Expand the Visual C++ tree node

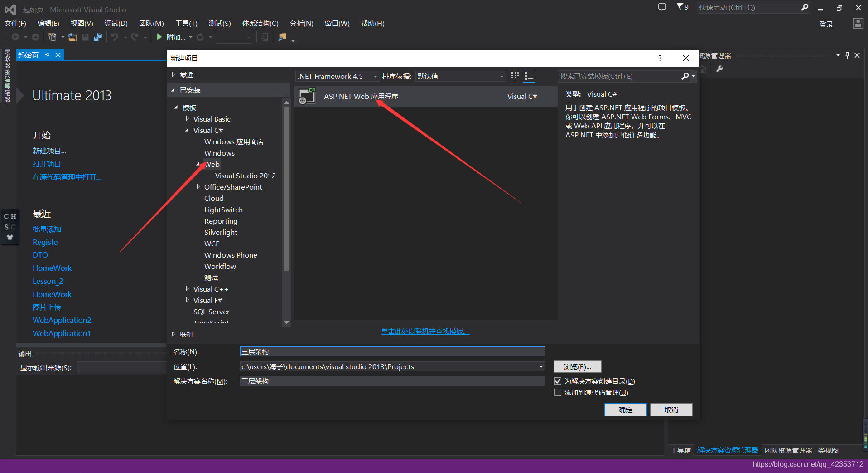(x=187, y=289)
